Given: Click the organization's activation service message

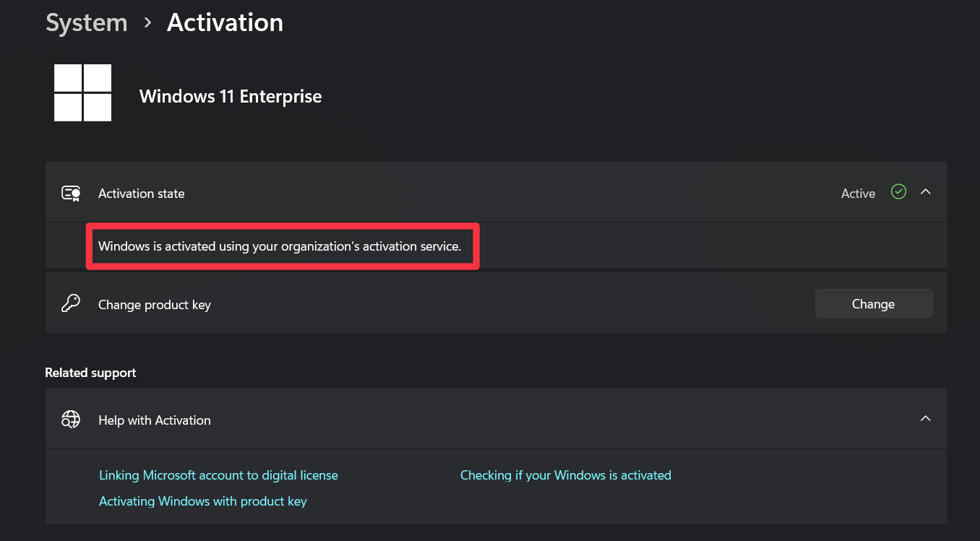Looking at the screenshot, I should pyautogui.click(x=280, y=246).
